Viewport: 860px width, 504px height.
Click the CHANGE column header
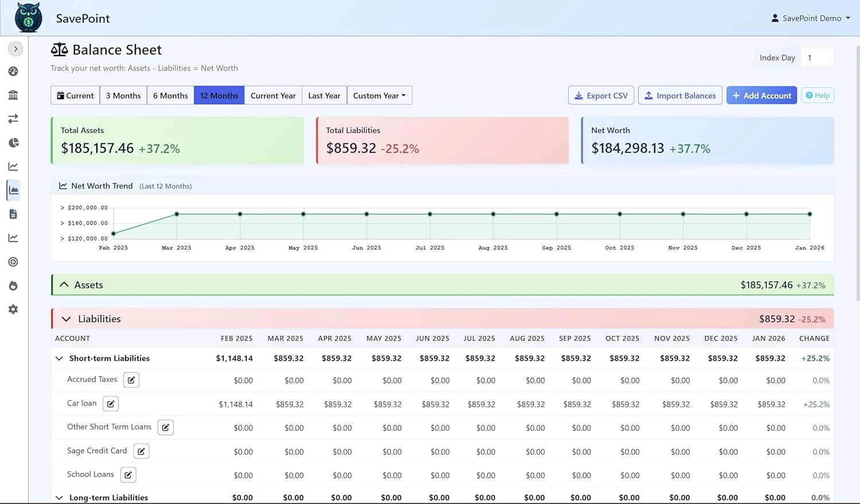[814, 338]
